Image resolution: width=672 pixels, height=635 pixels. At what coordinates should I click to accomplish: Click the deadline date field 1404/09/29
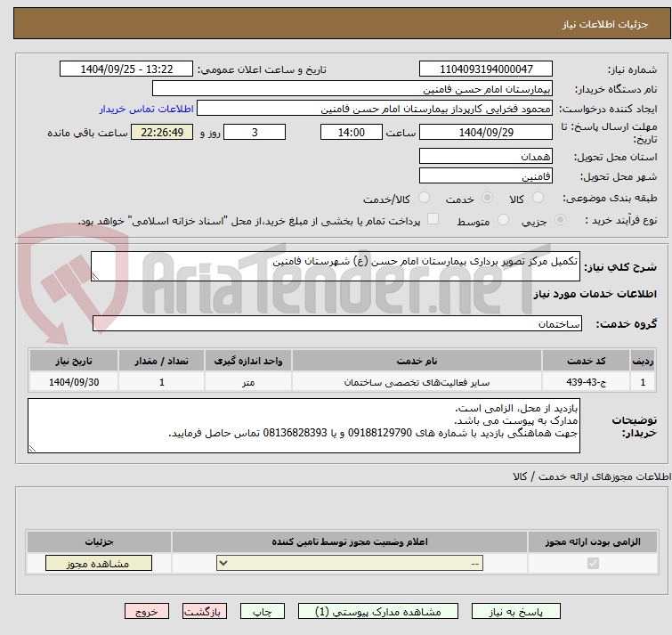[486, 132]
